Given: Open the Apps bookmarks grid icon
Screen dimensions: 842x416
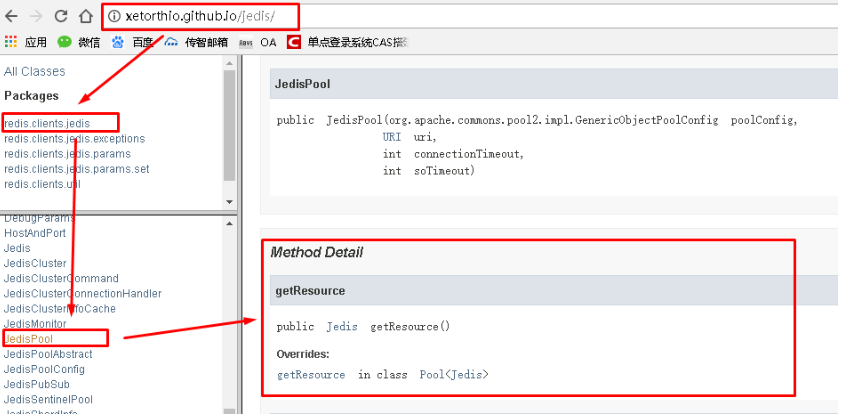Looking at the screenshot, I should (11, 42).
